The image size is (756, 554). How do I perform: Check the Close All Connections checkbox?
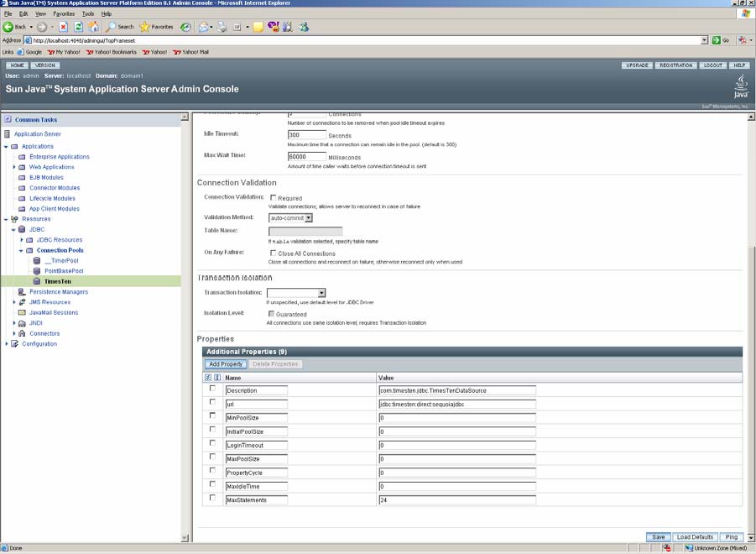pos(274,253)
